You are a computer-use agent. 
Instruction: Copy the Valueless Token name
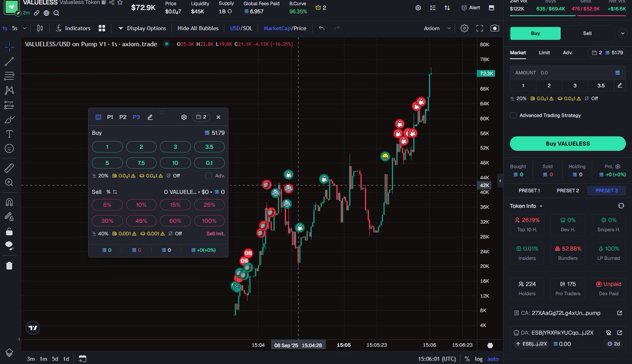point(104,3)
